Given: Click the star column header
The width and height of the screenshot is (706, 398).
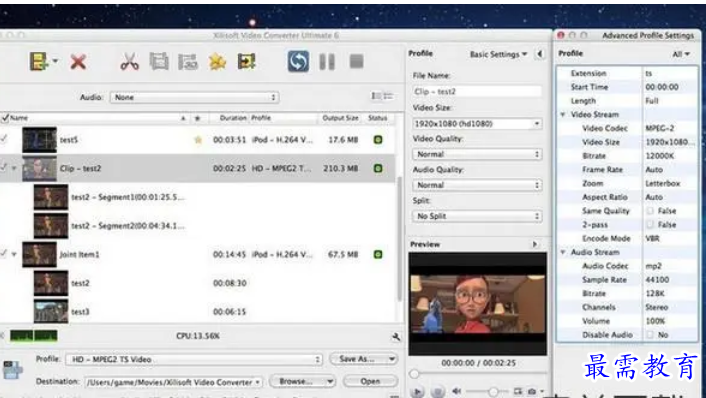Looking at the screenshot, I should [197, 118].
